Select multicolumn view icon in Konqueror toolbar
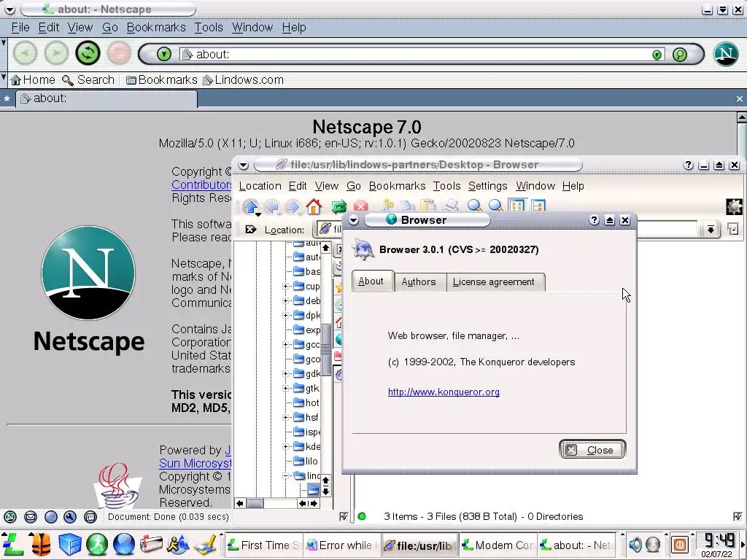Screen dimensions: 747x560 pos(516,206)
